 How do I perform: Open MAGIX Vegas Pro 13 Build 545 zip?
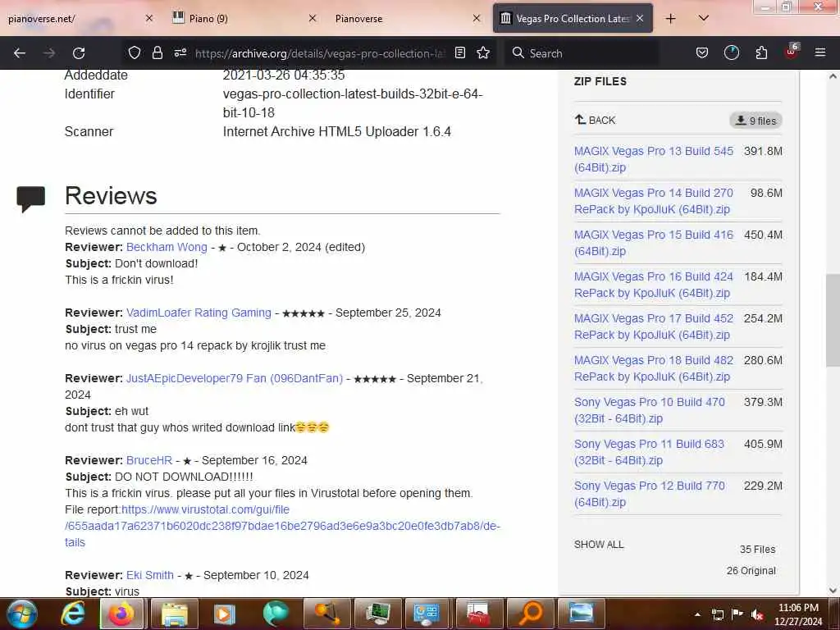[x=654, y=159]
